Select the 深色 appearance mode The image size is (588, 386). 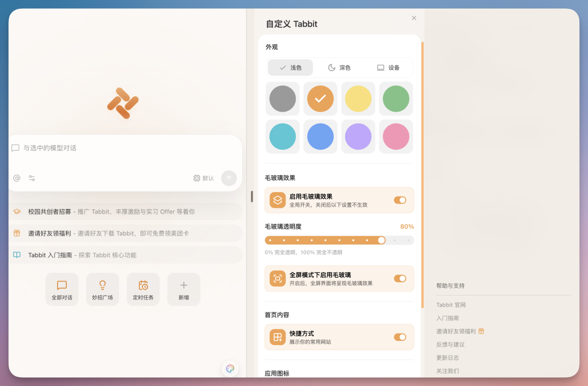point(339,68)
